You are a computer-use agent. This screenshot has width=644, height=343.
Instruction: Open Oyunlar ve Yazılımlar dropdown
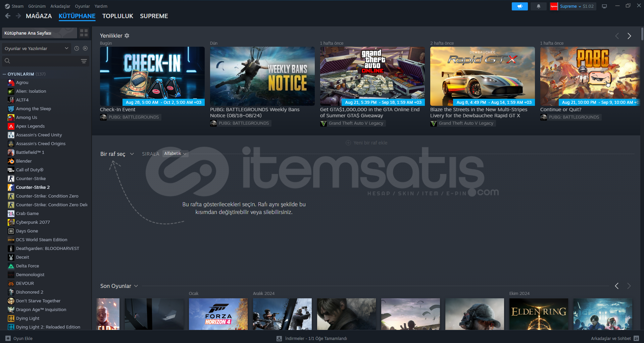click(37, 48)
